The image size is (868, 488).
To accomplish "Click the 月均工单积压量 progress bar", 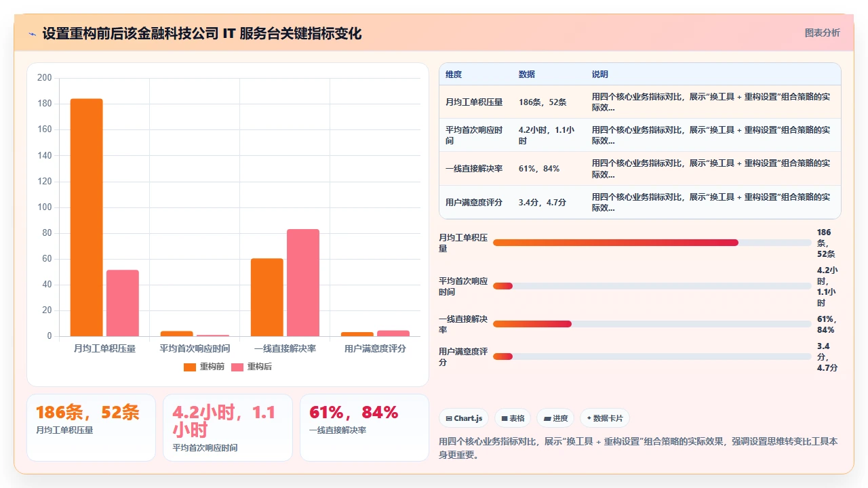I will tap(652, 243).
